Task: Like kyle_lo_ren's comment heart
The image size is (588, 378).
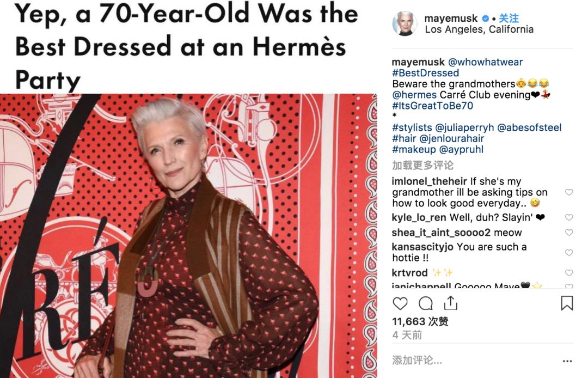Action: coord(569,217)
